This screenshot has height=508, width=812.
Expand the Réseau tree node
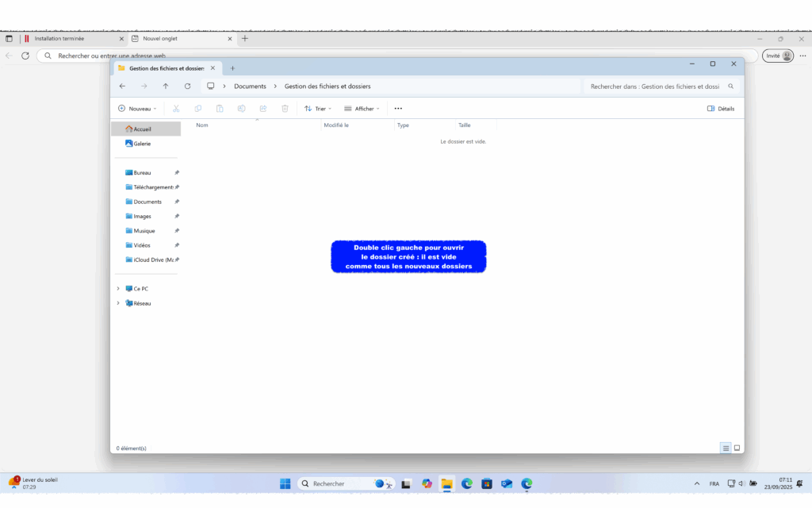tap(118, 303)
